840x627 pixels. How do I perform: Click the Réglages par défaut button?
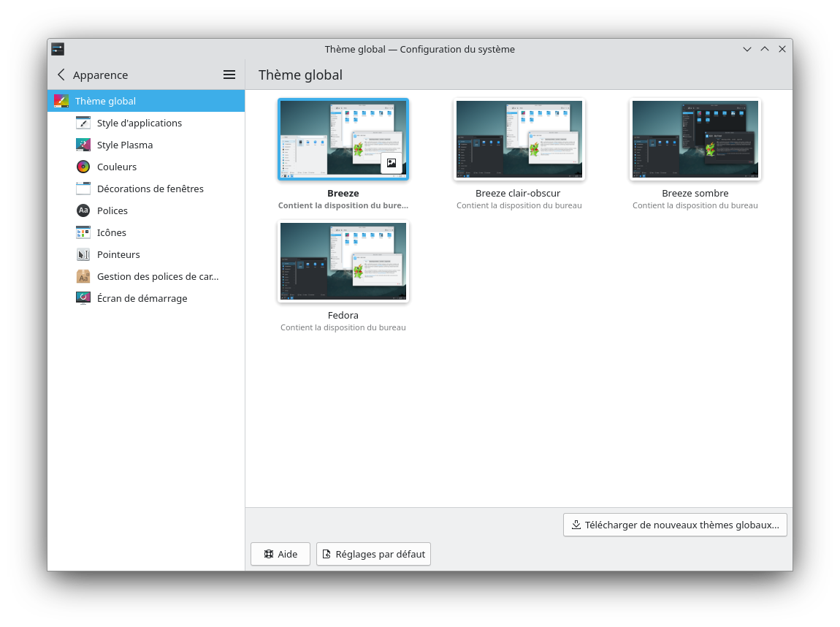click(x=373, y=554)
